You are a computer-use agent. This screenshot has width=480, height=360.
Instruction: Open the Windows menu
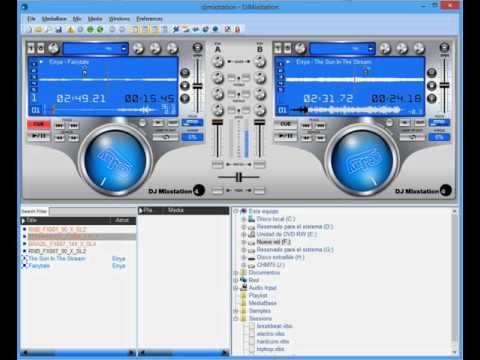[x=119, y=19]
